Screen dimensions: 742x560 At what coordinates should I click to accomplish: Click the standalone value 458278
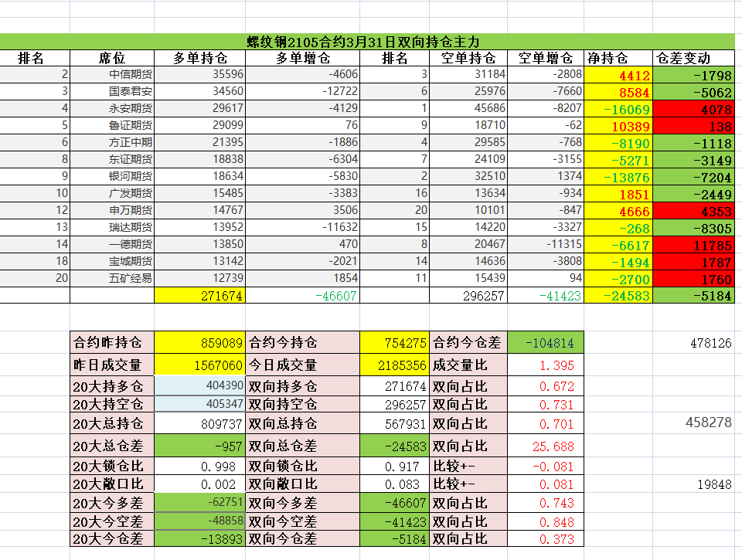pyautogui.click(x=708, y=423)
